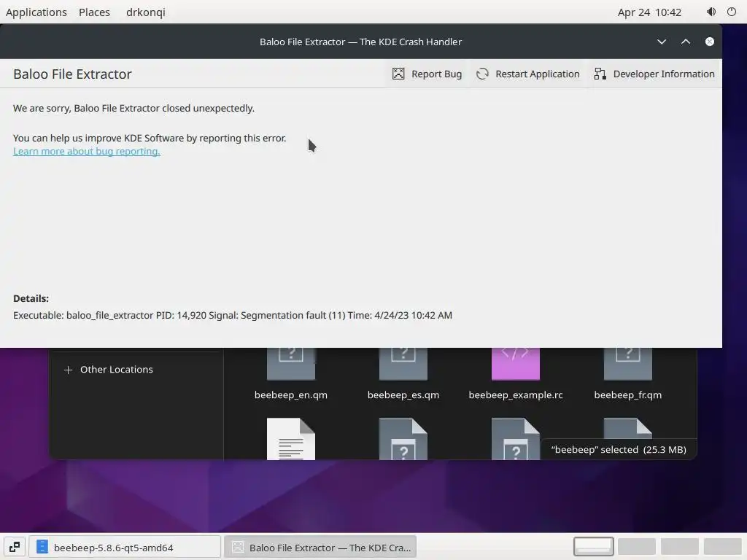Select the unknown file icon below beebeep_es.qm
Viewport: 747px width, 560px height.
pos(403,438)
